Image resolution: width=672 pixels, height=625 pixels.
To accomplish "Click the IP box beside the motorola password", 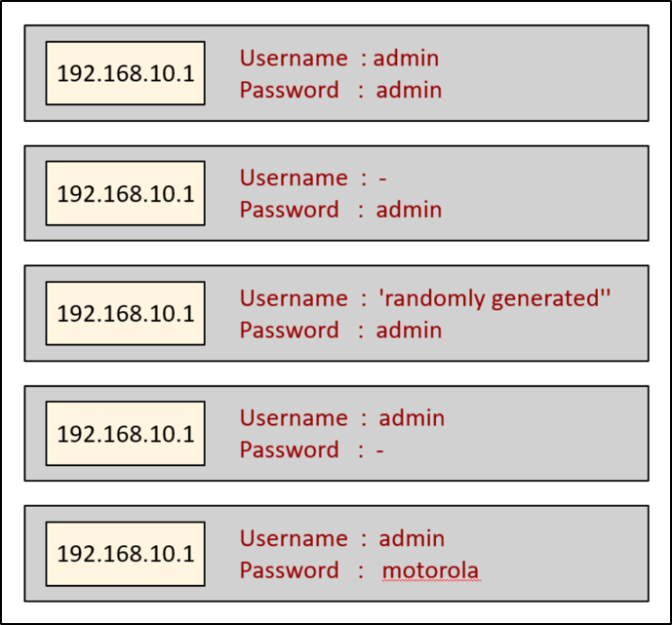I will coord(125,554).
